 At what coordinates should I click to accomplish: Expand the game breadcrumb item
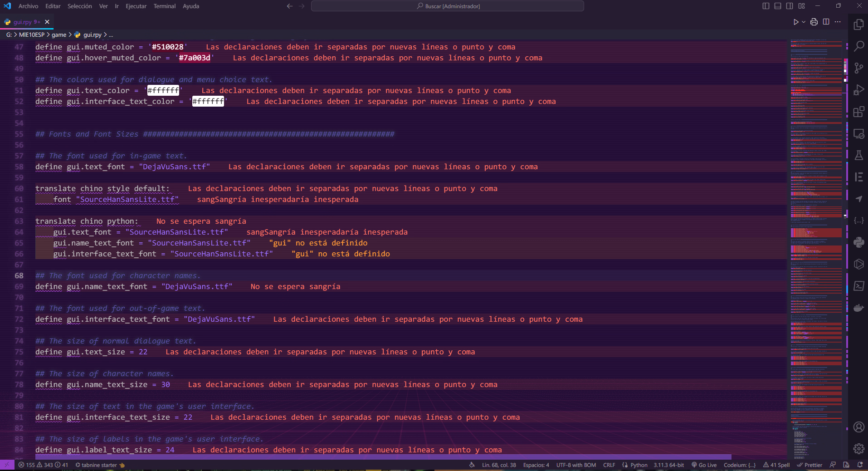[x=59, y=34]
